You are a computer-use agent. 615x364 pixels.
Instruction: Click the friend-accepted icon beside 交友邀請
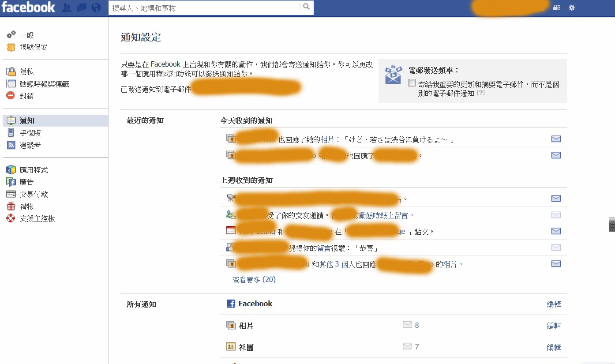(231, 215)
